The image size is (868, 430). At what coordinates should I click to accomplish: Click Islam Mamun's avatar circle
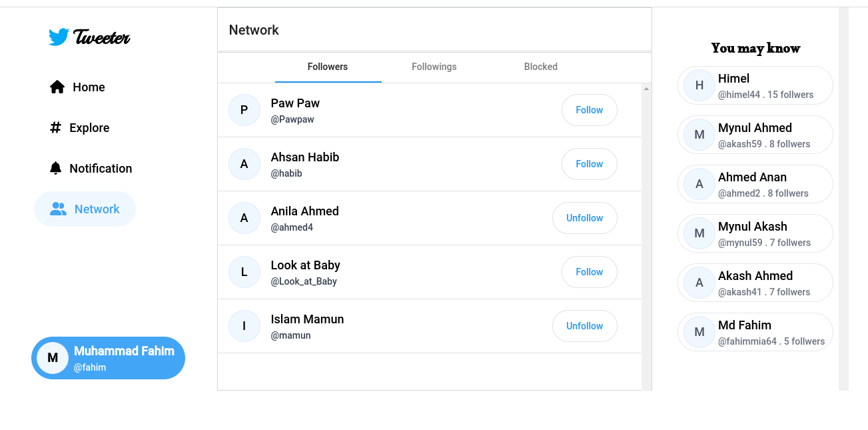coord(244,325)
